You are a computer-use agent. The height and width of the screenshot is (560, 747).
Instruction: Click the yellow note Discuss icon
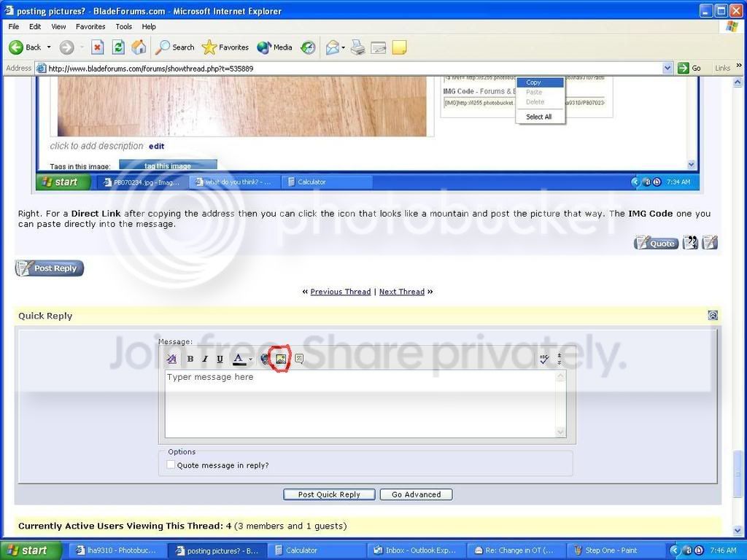point(399,47)
